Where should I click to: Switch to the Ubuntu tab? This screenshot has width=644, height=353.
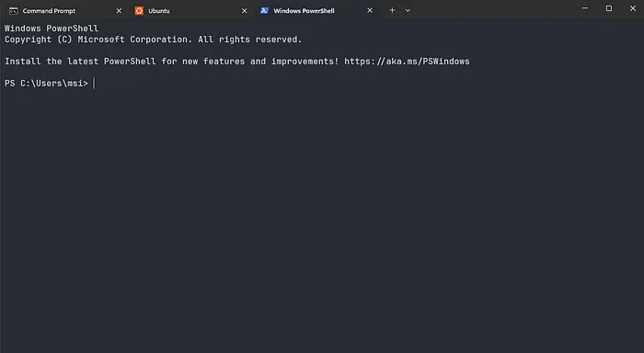tap(190, 11)
